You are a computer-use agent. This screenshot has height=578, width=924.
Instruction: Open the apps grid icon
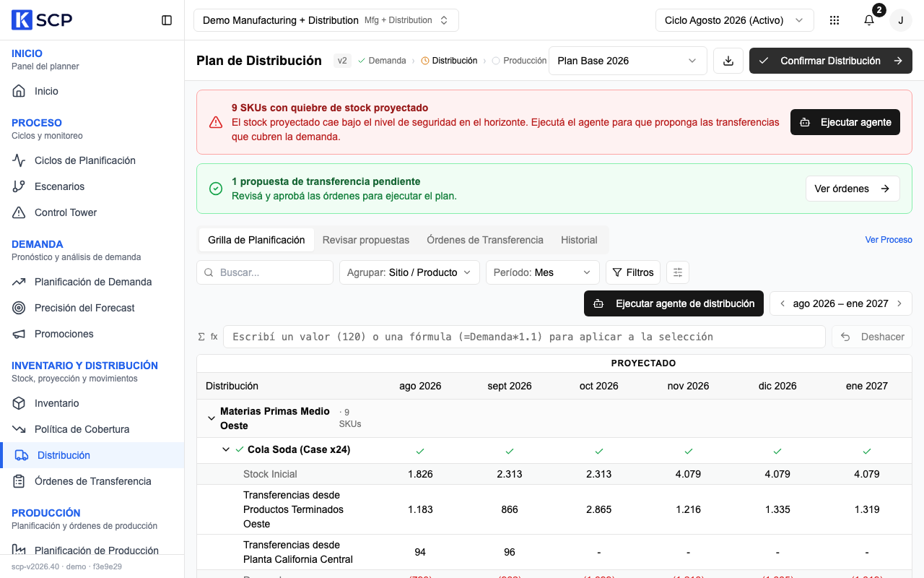tap(834, 20)
